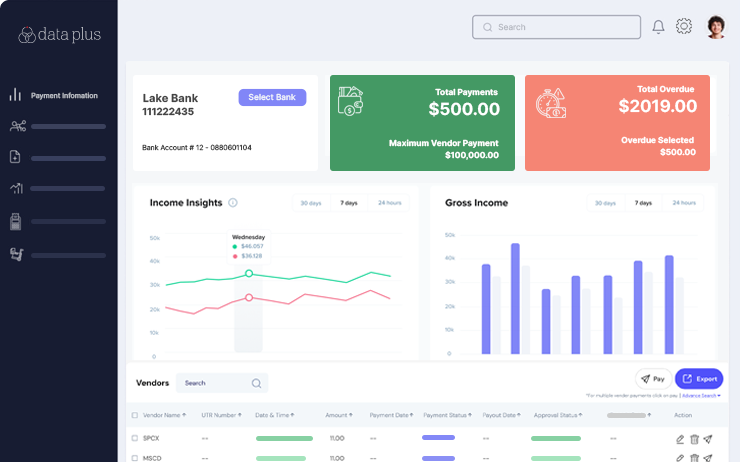Image resolution: width=740 pixels, height=462 pixels.
Task: Click the growth chart sidebar icon
Action: (x=17, y=188)
